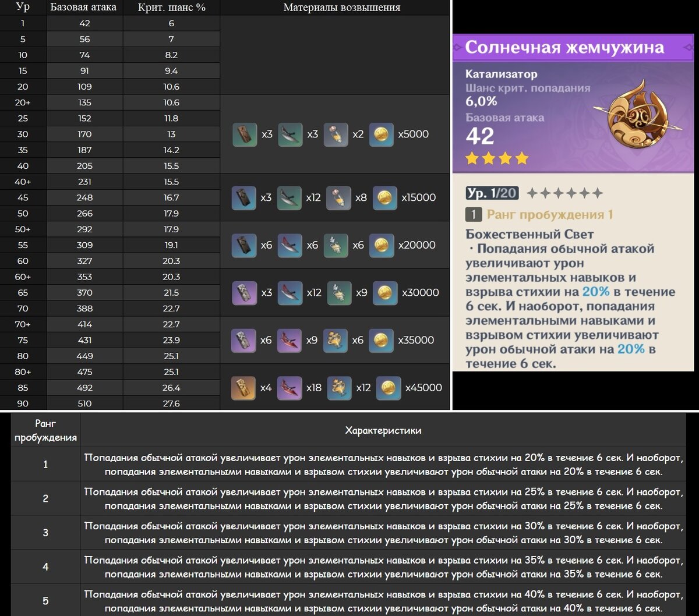Click refinement rank 2 cell in bottom table
Image resolution: width=699 pixels, height=616 pixels.
click(x=45, y=498)
